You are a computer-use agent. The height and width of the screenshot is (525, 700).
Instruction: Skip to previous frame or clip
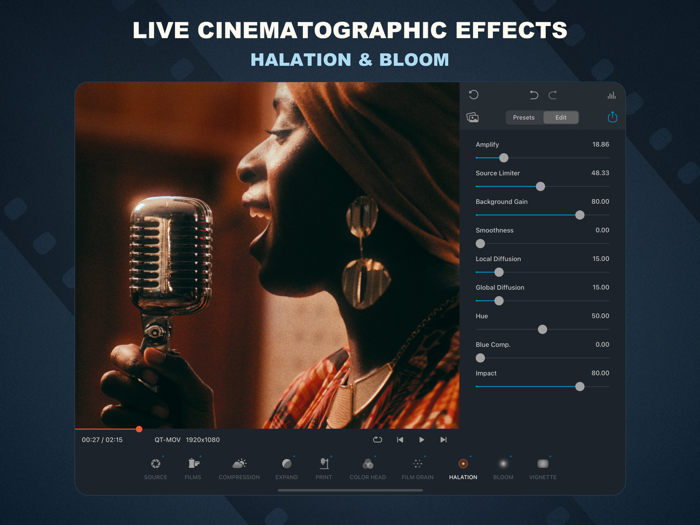[400, 440]
